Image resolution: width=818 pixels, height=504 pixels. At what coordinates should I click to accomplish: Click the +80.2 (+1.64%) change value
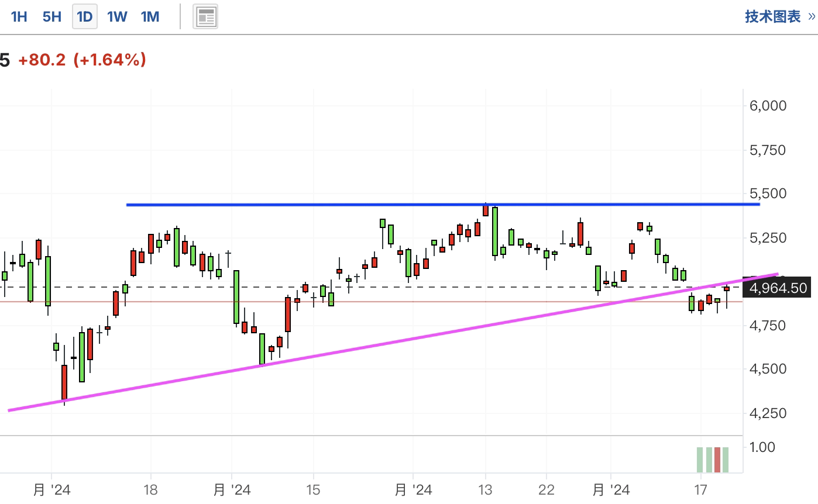[82, 60]
